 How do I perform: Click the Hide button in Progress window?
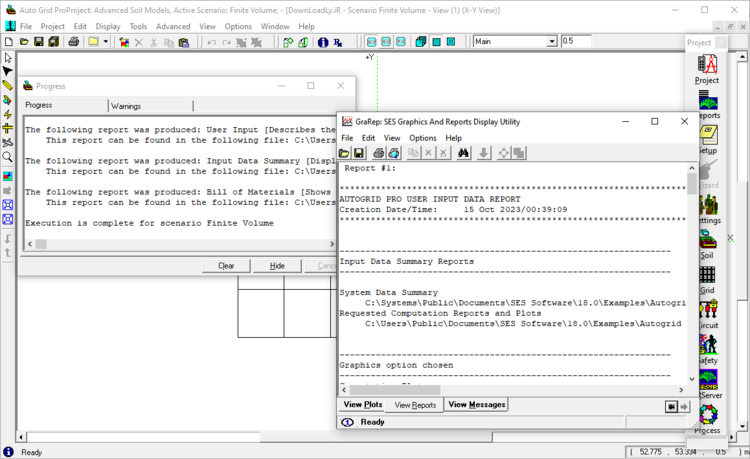tap(277, 266)
